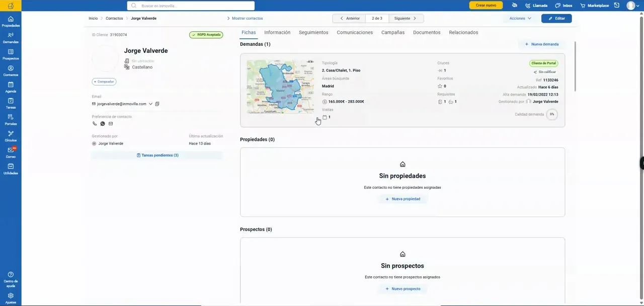Switch to the Campañas tab
Screen dimensions: 644x306
click(393, 33)
